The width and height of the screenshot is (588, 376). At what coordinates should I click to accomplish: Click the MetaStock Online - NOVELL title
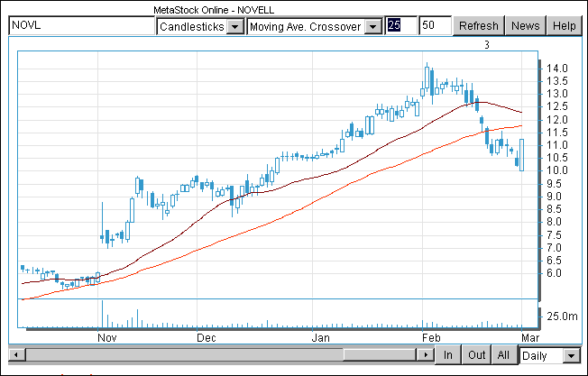214,10
